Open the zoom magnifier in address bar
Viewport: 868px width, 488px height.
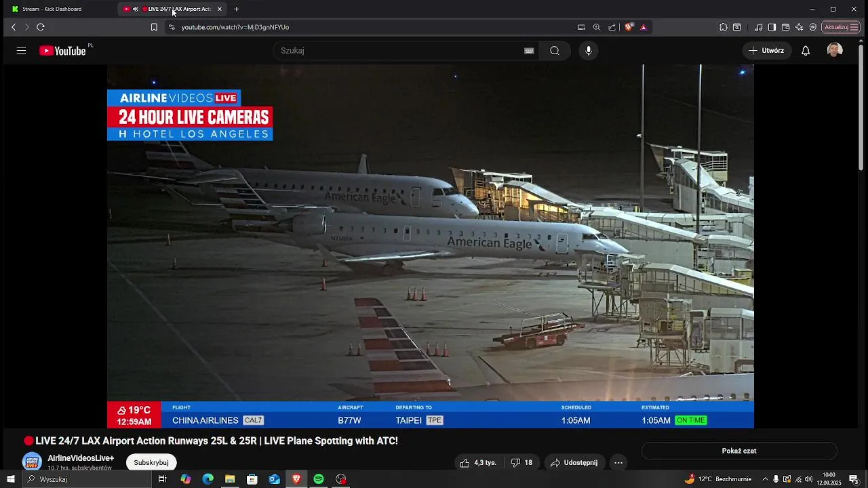point(597,27)
